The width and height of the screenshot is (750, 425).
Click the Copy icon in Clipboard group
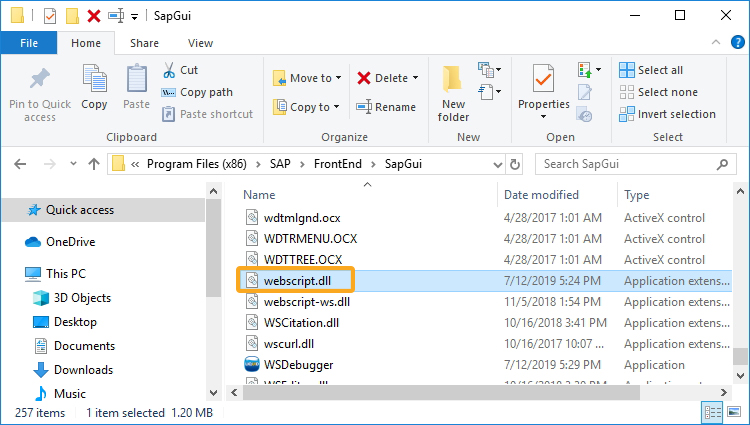tap(94, 78)
